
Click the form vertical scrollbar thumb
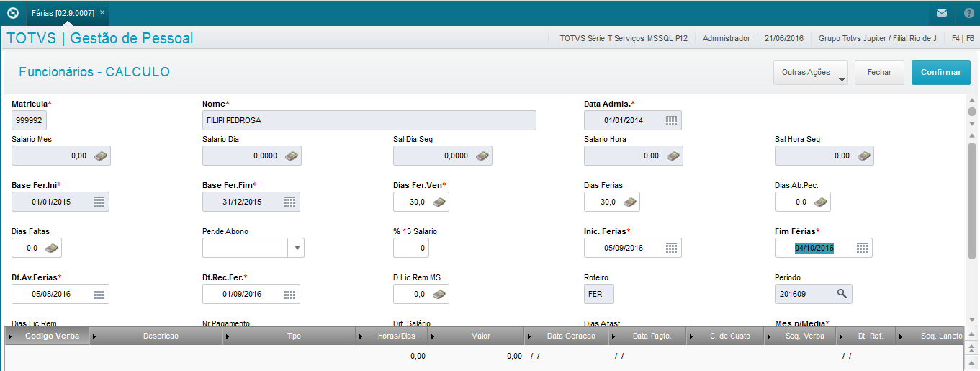point(972,200)
